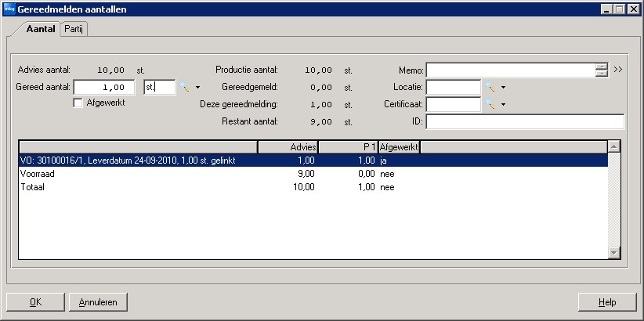Open dropdown arrow beside Certificaat field
This screenshot has height=321, width=644.
(503, 105)
